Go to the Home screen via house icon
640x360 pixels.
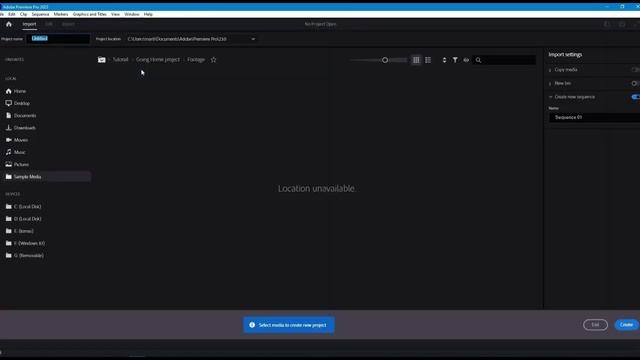click(x=9, y=24)
